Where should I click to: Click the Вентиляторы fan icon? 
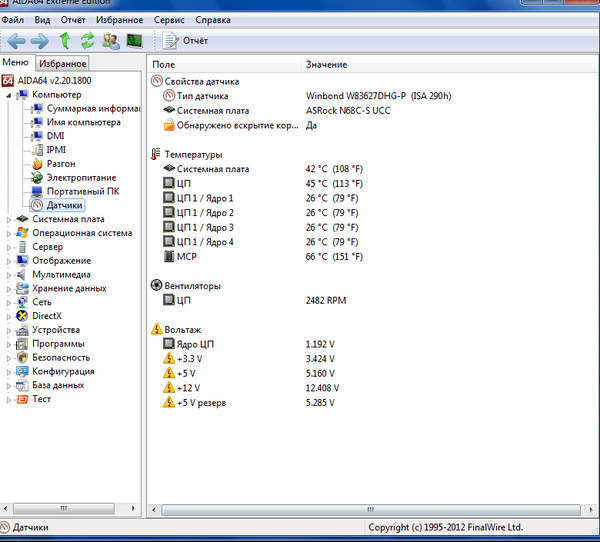[157, 286]
